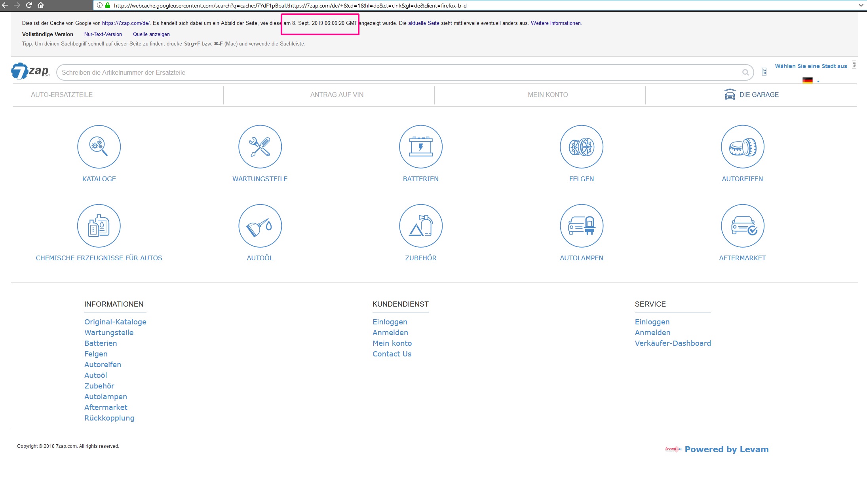This screenshot has height=504, width=867.
Task: Click the Wartungsteile tools icon
Action: tap(260, 147)
